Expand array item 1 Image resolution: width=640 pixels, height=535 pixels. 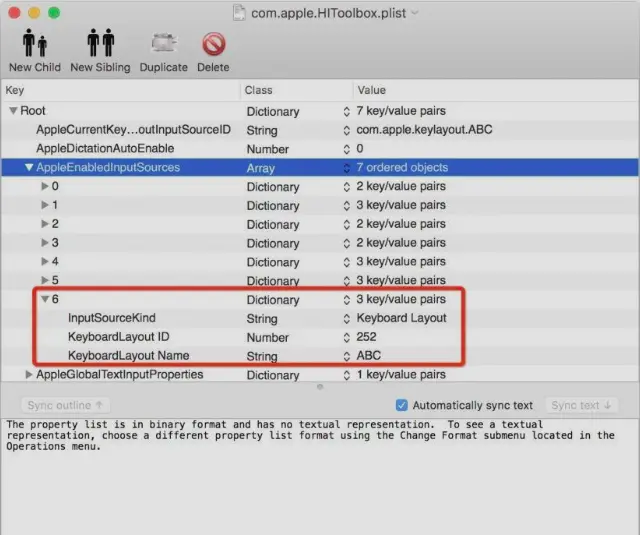click(44, 205)
